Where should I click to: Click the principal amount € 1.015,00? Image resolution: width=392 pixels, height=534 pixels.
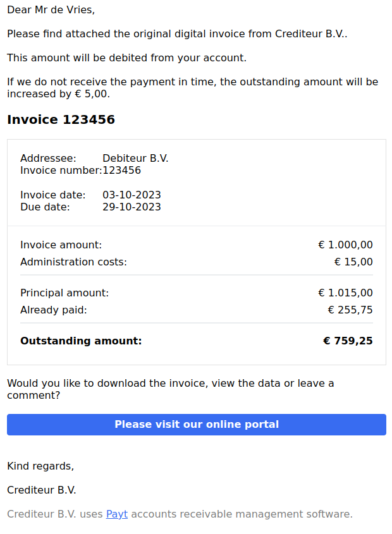click(345, 293)
